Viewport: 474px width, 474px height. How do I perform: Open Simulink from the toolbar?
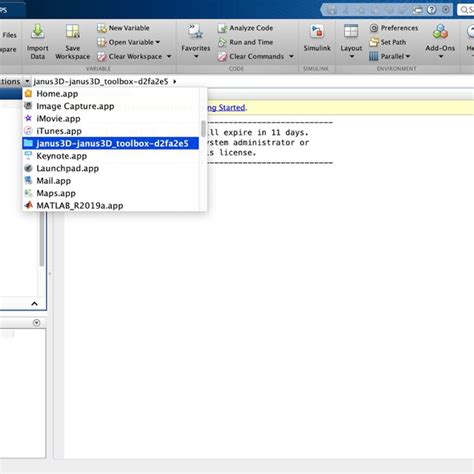tap(317, 38)
